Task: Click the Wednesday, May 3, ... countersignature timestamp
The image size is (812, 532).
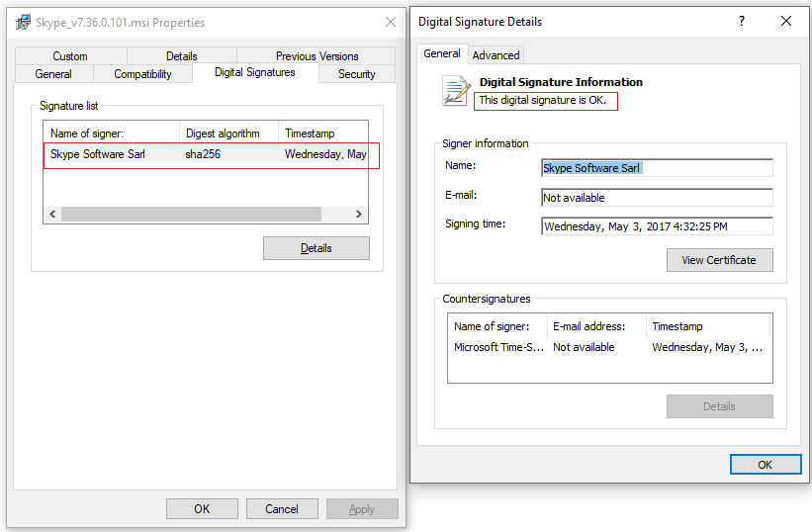Action: (x=707, y=347)
